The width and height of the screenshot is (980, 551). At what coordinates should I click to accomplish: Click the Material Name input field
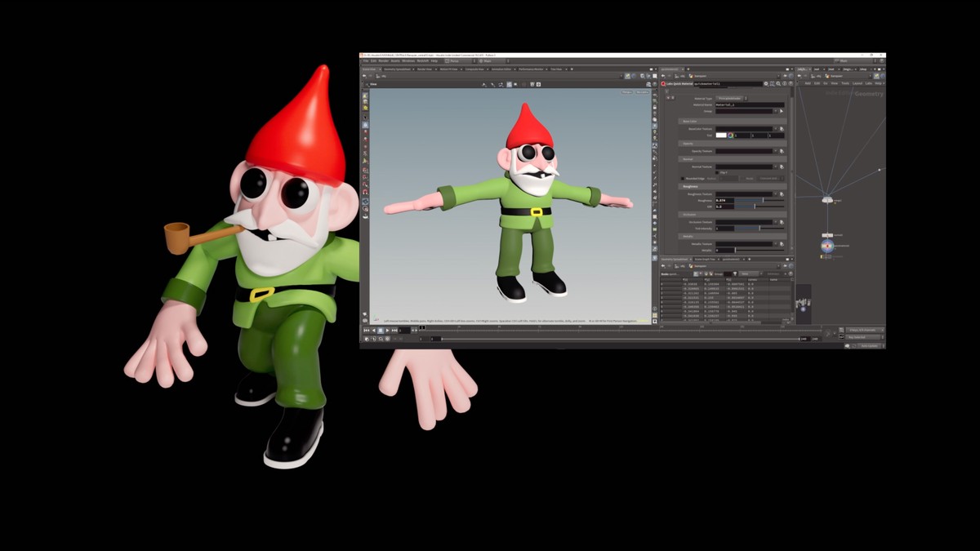tap(749, 104)
